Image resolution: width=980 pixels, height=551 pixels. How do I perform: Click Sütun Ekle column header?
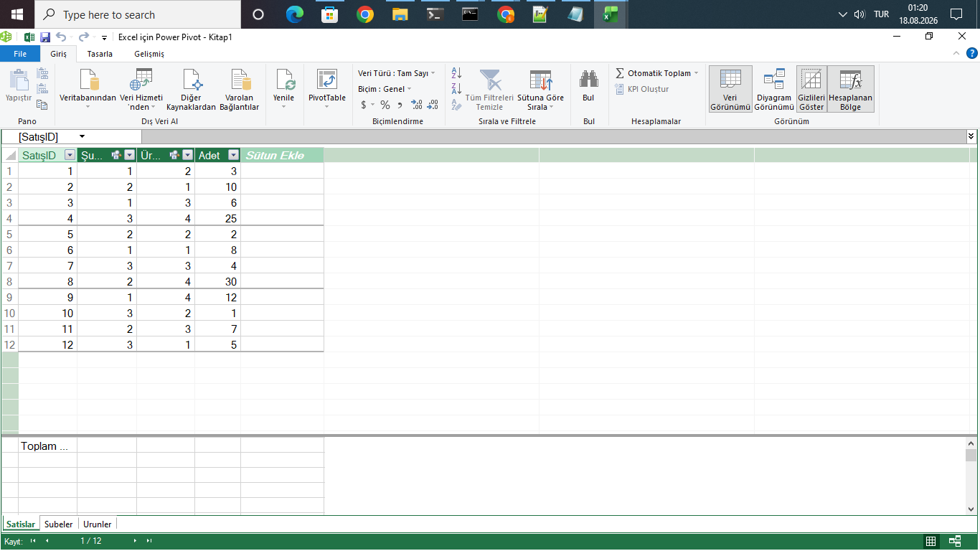[282, 155]
